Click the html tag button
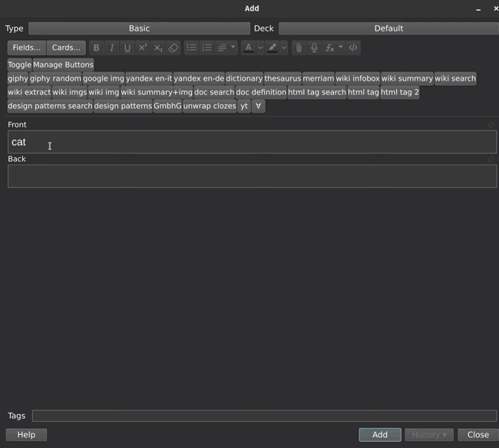This screenshot has height=448, width=499. coord(363,92)
